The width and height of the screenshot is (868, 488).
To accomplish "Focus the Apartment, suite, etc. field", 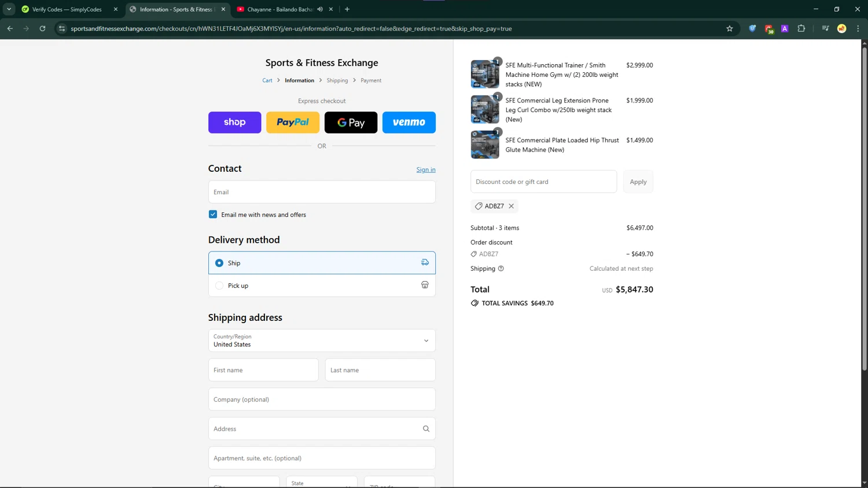I will [322, 458].
